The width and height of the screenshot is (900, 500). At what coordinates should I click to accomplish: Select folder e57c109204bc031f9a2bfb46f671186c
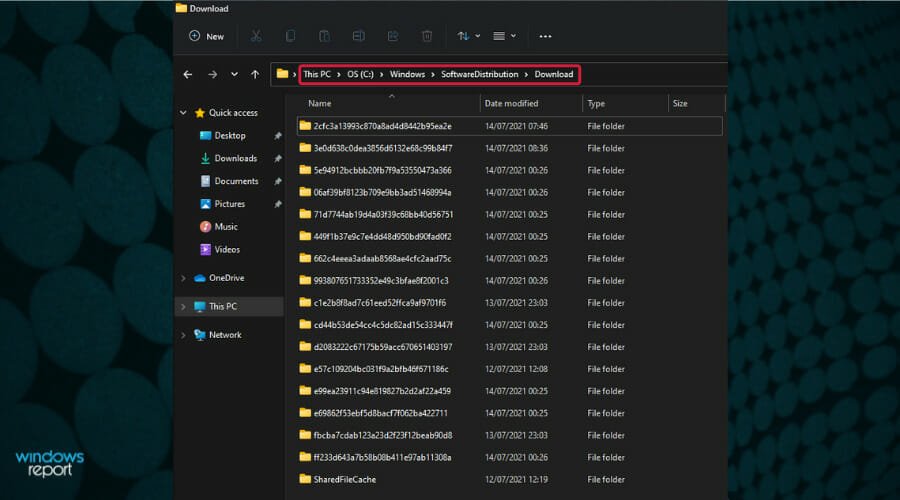[x=381, y=369]
